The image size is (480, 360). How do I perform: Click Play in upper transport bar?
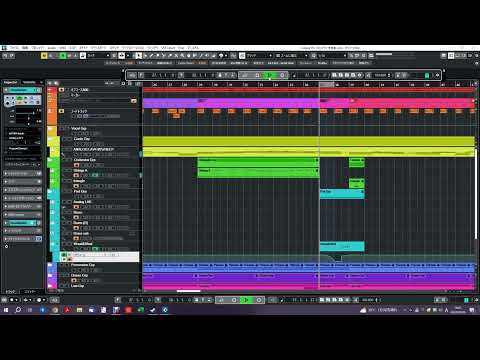(x=270, y=75)
